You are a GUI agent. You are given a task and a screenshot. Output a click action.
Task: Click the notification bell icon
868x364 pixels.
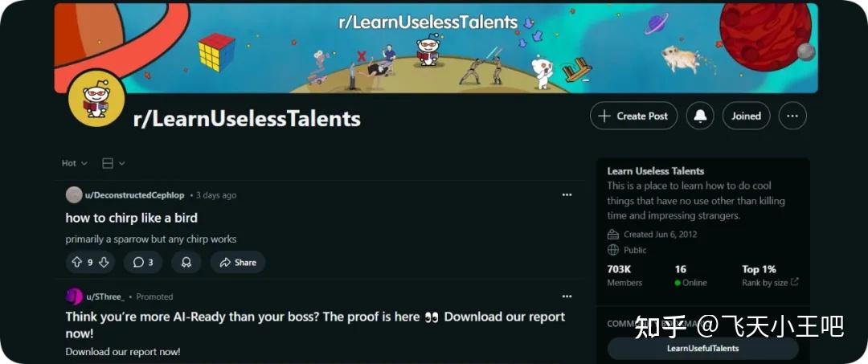[x=700, y=116]
